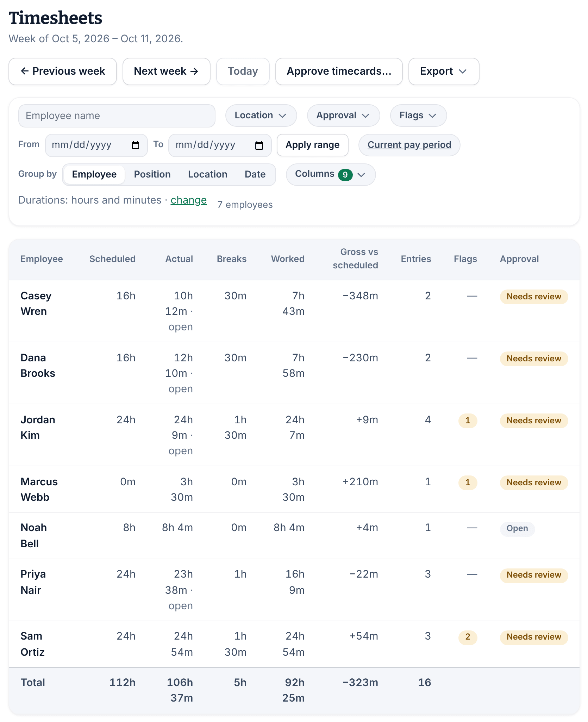Viewport: 588px width, 722px height.
Task: Expand the Approval filter dropdown
Action: (343, 116)
